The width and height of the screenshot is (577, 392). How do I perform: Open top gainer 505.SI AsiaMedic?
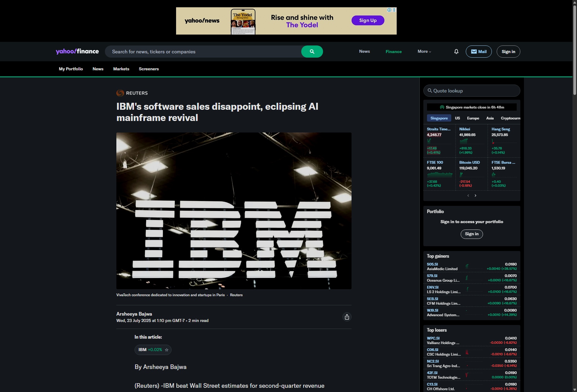(x=472, y=266)
